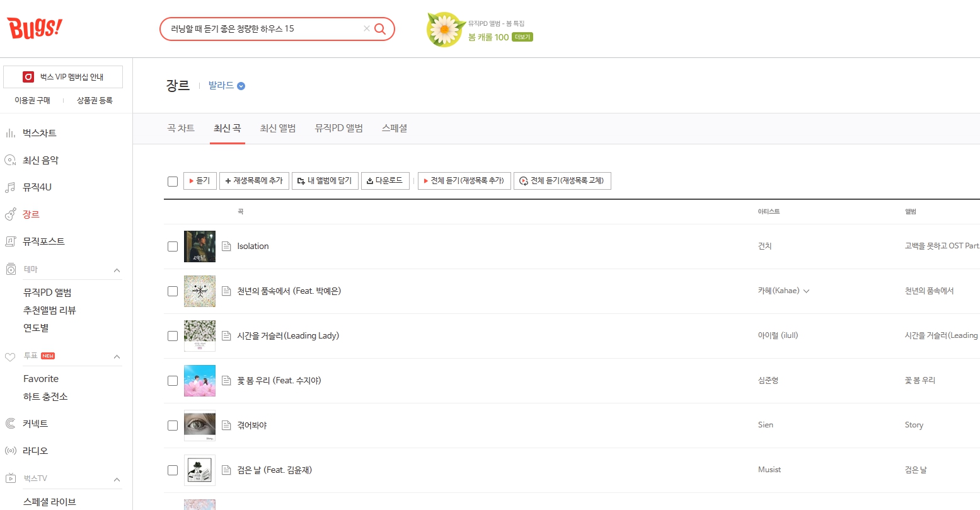This screenshot has width=980, height=510.
Task: Switch to 최신 곡 tab
Action: pos(228,128)
